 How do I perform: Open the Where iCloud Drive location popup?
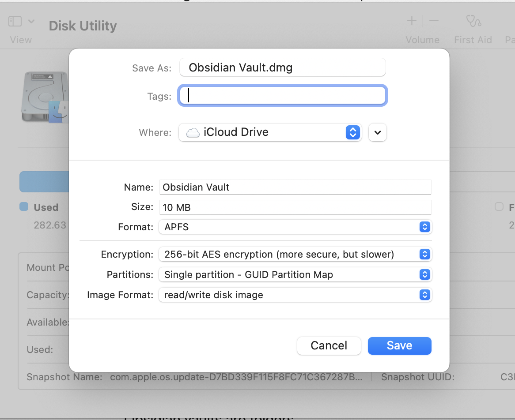(x=270, y=132)
